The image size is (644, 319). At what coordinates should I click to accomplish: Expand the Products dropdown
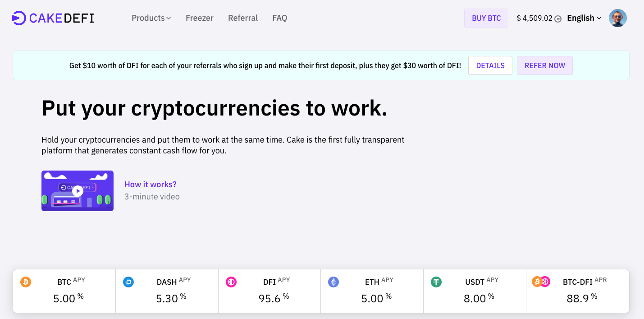[151, 18]
